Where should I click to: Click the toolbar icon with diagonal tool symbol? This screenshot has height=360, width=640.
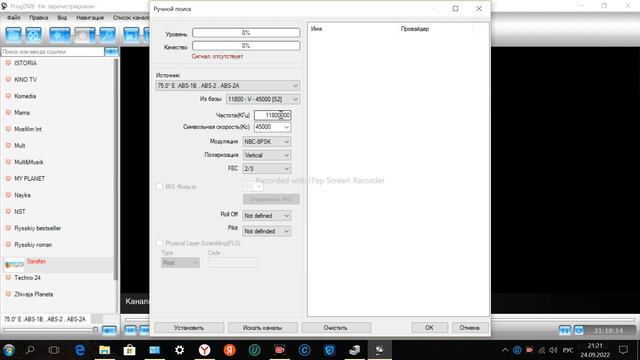pos(107,35)
